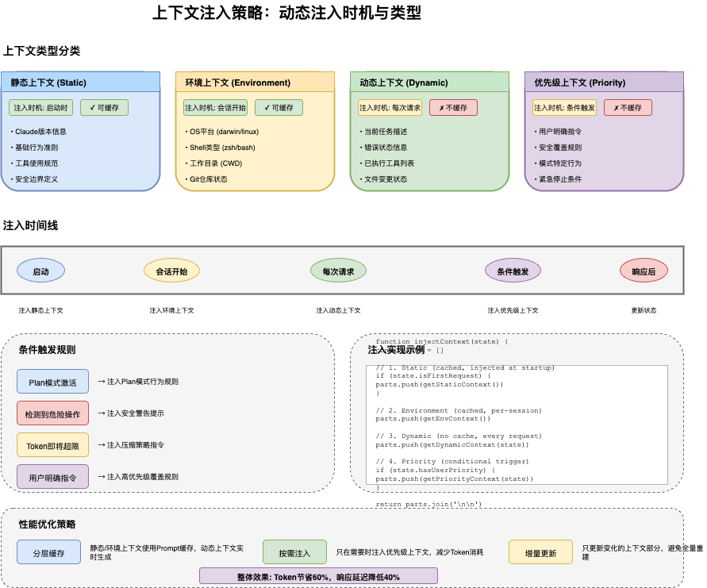This screenshot has height=588, width=707.
Task: Click the 错误状态信息 bullet
Action: click(384, 148)
